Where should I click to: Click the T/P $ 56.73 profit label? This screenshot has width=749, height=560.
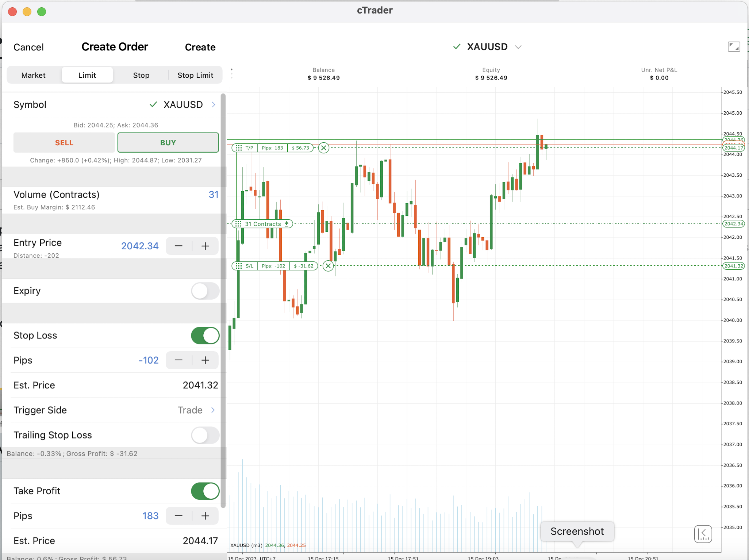300,148
